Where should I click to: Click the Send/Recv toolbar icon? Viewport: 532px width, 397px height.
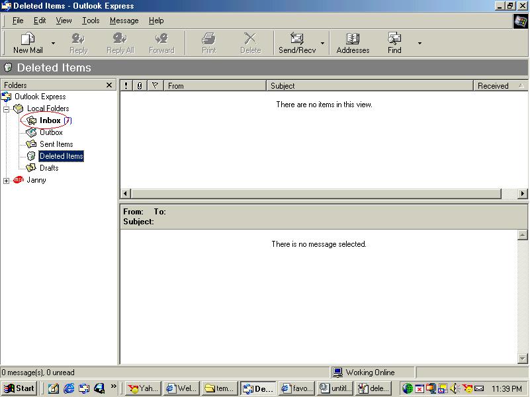296,39
